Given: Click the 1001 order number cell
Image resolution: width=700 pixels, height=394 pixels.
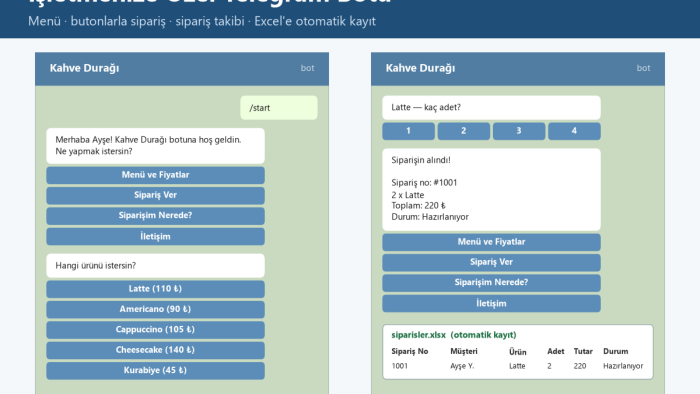Looking at the screenshot, I should tap(400, 366).
